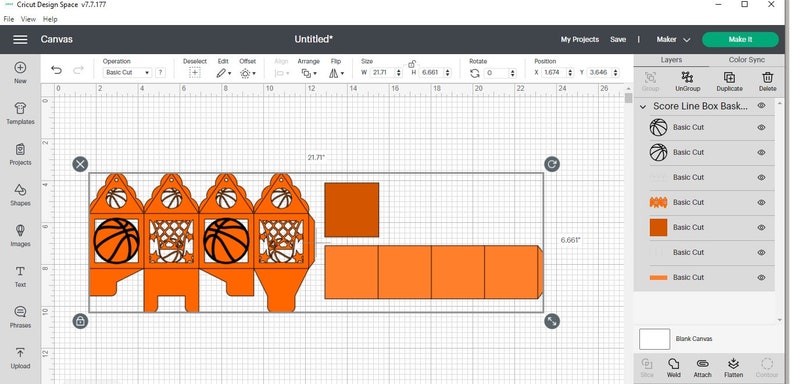The height and width of the screenshot is (384, 794).
Task: Click the Save button
Action: [618, 39]
